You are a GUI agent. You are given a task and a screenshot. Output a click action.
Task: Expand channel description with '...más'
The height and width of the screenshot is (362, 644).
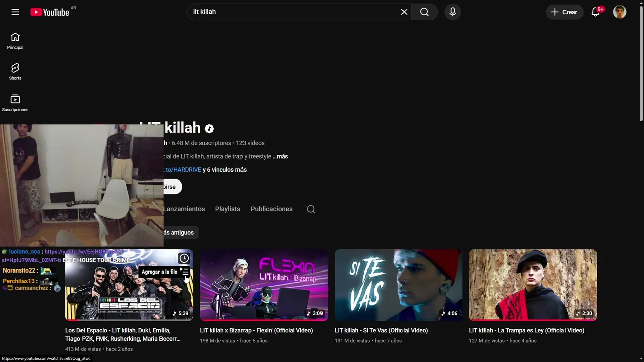click(x=280, y=156)
